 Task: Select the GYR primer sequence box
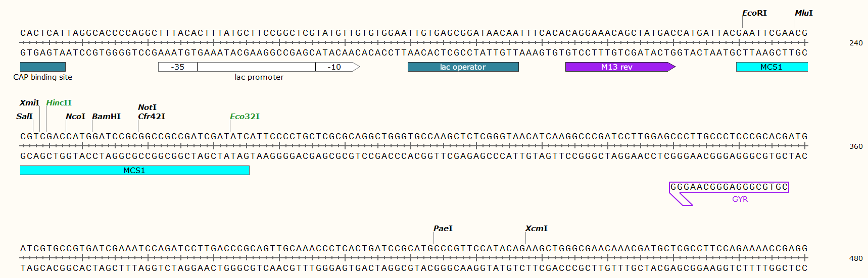pyautogui.click(x=729, y=187)
